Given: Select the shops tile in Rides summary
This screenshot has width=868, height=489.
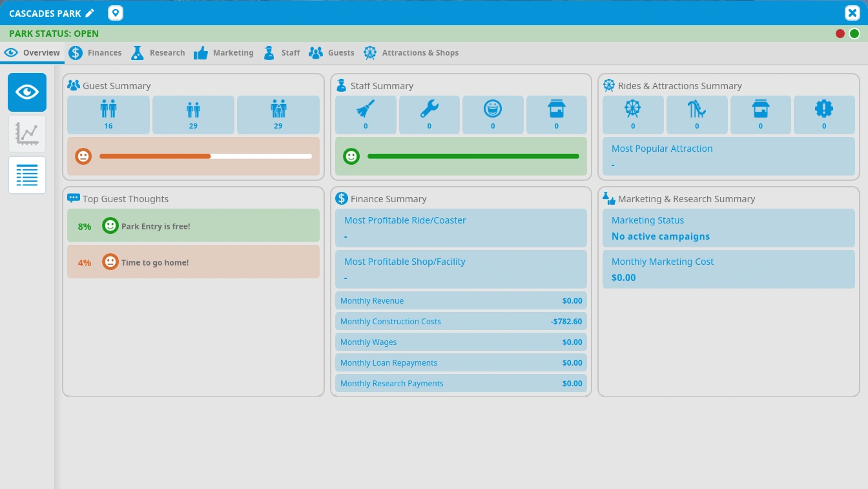Looking at the screenshot, I should pyautogui.click(x=761, y=115).
